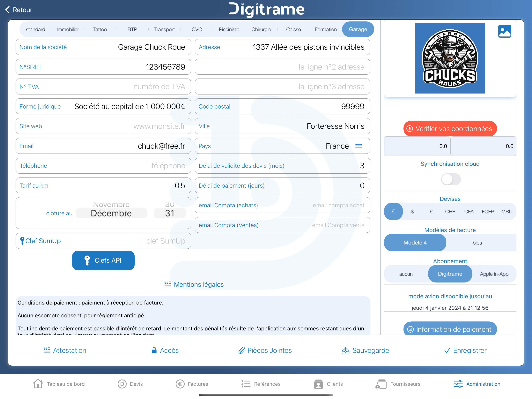
Task: Edit the Email field
Action: [x=103, y=146]
